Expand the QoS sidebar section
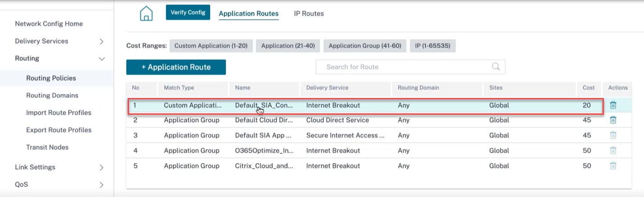Screen dimensions: 644x197 101,184
